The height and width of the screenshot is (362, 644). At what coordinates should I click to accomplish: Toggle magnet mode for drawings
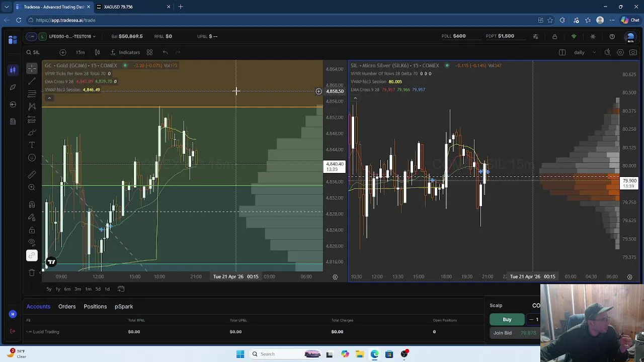click(x=32, y=204)
